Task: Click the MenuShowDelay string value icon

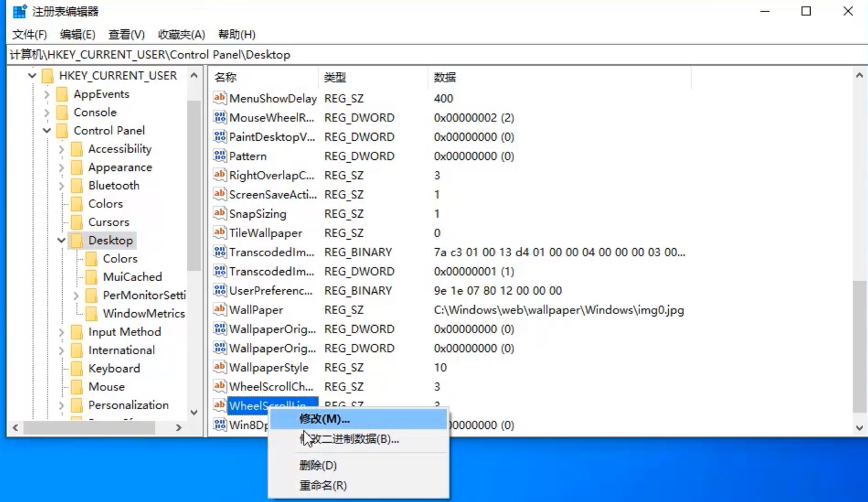Action: [x=219, y=98]
